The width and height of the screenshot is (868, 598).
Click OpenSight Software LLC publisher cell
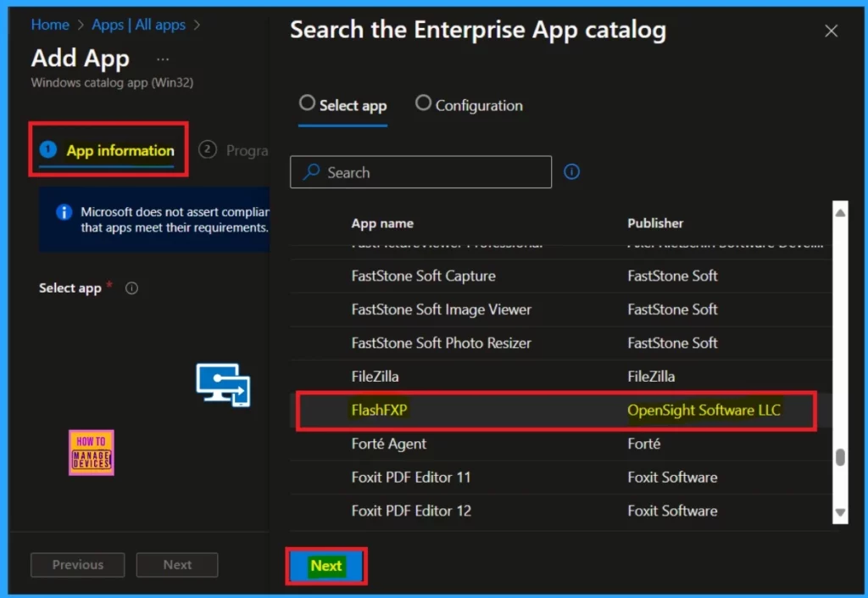pyautogui.click(x=704, y=411)
